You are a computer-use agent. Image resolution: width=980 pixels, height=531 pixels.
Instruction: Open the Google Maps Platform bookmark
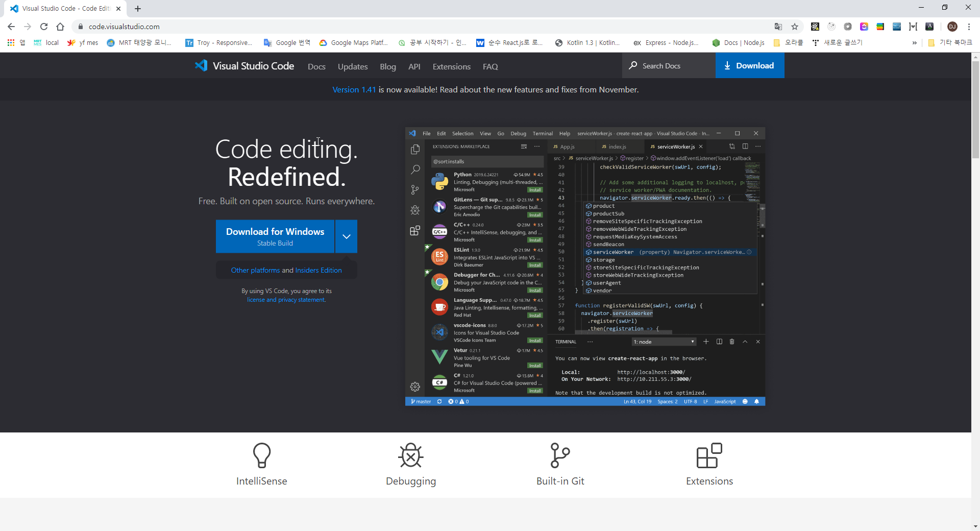[x=354, y=43]
